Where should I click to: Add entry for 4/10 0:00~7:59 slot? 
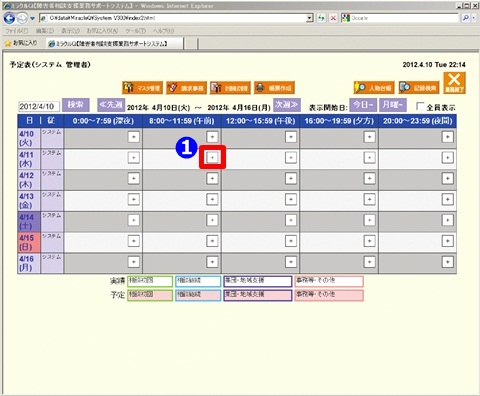134,137
